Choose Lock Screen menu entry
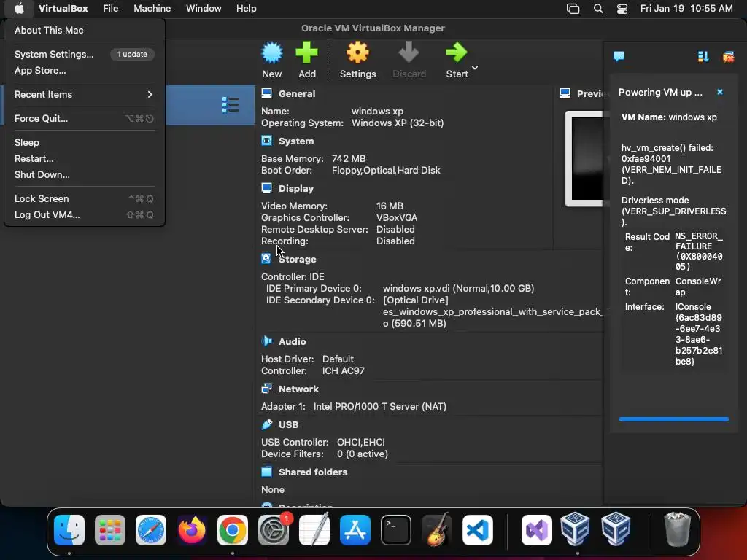 (x=85, y=198)
